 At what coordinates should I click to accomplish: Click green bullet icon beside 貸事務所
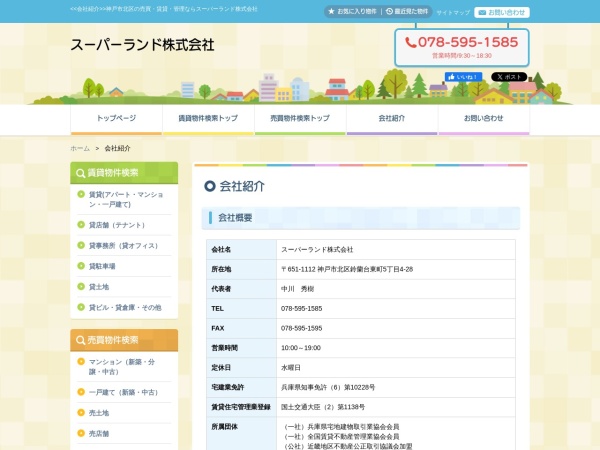[81, 245]
